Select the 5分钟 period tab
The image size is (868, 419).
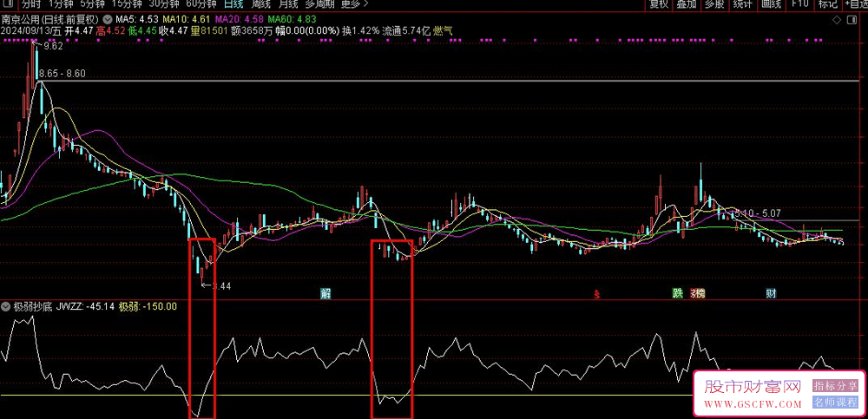(x=92, y=3)
